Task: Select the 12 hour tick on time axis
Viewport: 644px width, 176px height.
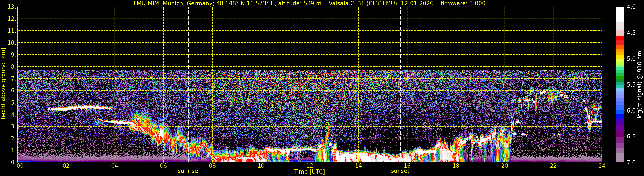Action: tap(310, 166)
